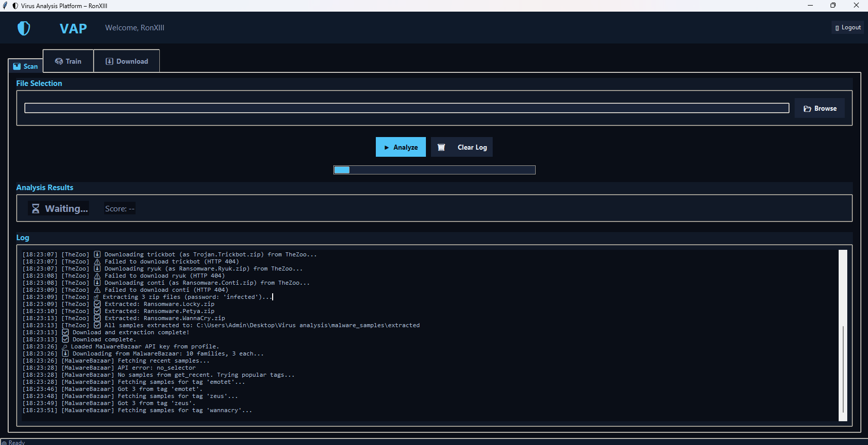The height and width of the screenshot is (445, 868).
Task: Click key icon on 'Loaded MalwareBazaar API key' line
Action: coord(64,346)
